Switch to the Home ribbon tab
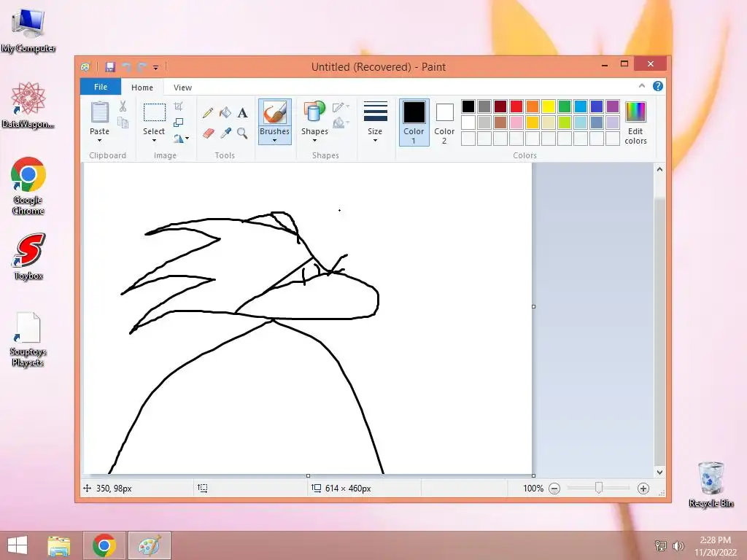 (x=142, y=87)
